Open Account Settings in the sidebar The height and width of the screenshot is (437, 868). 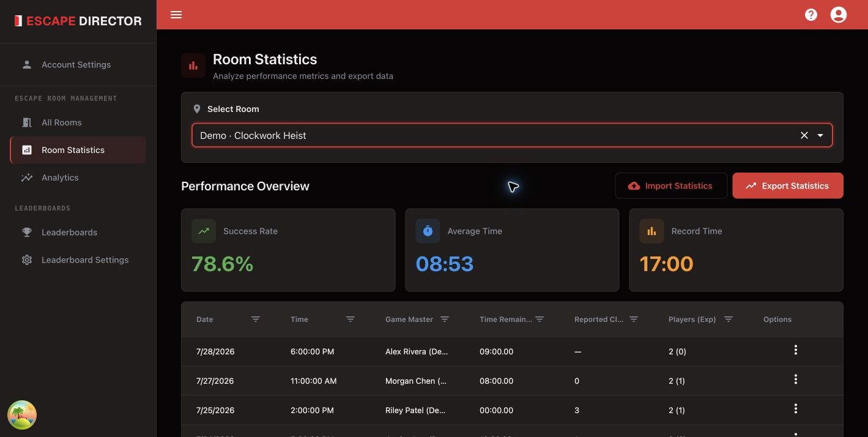pyautogui.click(x=78, y=64)
